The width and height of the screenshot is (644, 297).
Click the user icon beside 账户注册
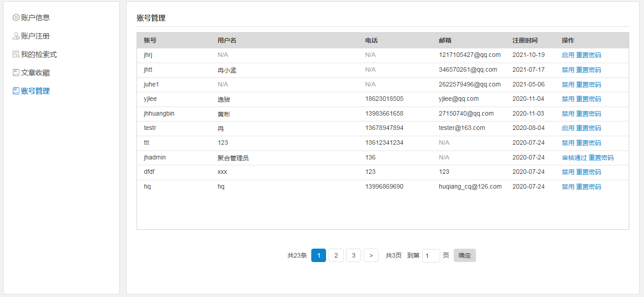[x=16, y=36]
